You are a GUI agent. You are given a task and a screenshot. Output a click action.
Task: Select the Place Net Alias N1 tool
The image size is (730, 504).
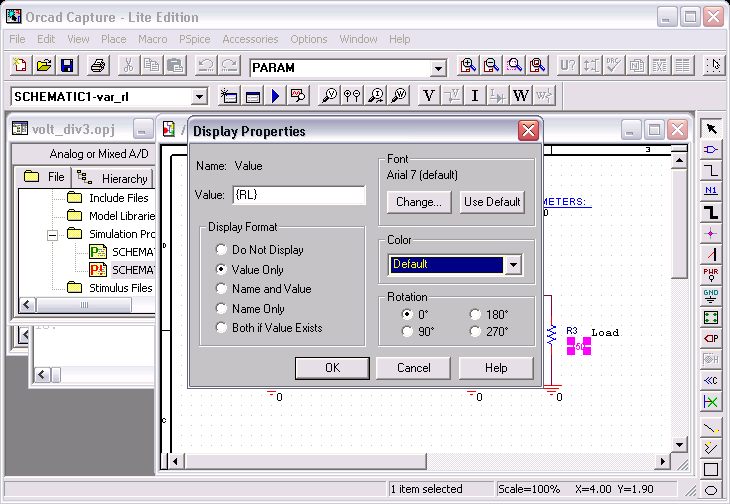711,191
